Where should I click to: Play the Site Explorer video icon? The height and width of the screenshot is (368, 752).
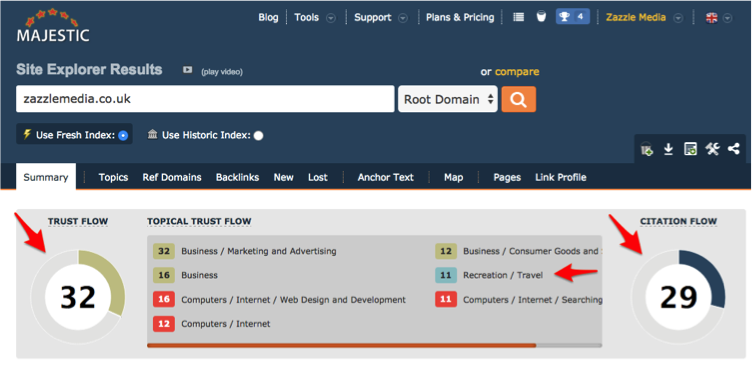[187, 70]
